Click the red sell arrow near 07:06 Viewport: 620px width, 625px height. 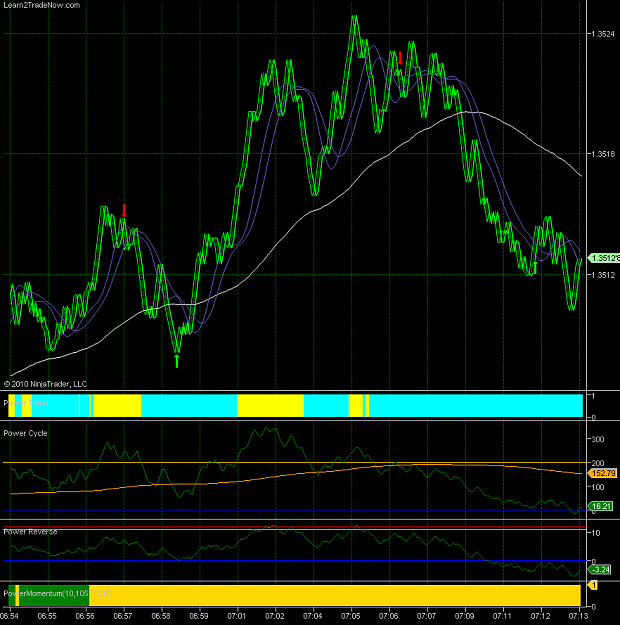point(400,58)
